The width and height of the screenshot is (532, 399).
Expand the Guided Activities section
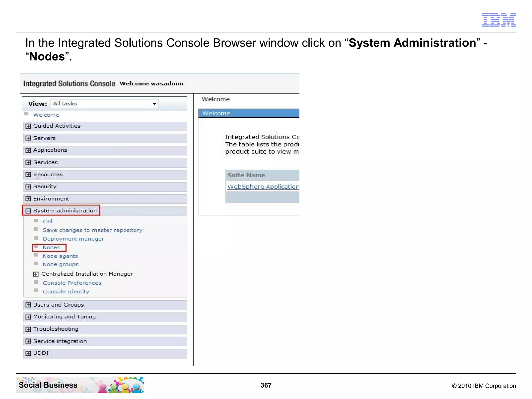(28, 126)
